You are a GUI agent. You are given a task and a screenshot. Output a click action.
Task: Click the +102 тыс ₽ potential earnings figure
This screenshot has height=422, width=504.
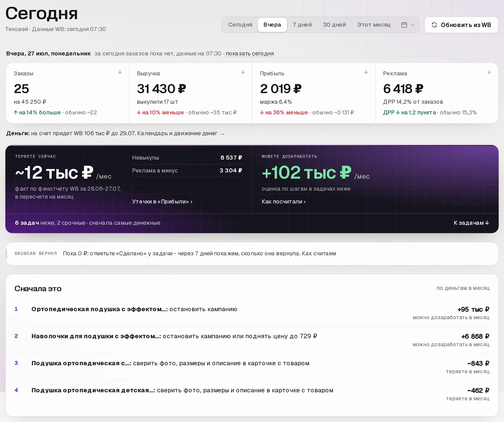coord(307,173)
